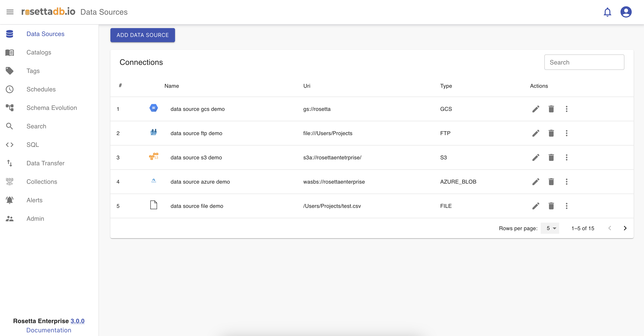Click the 3.0.0 version link
The width and height of the screenshot is (644, 336).
pos(77,321)
